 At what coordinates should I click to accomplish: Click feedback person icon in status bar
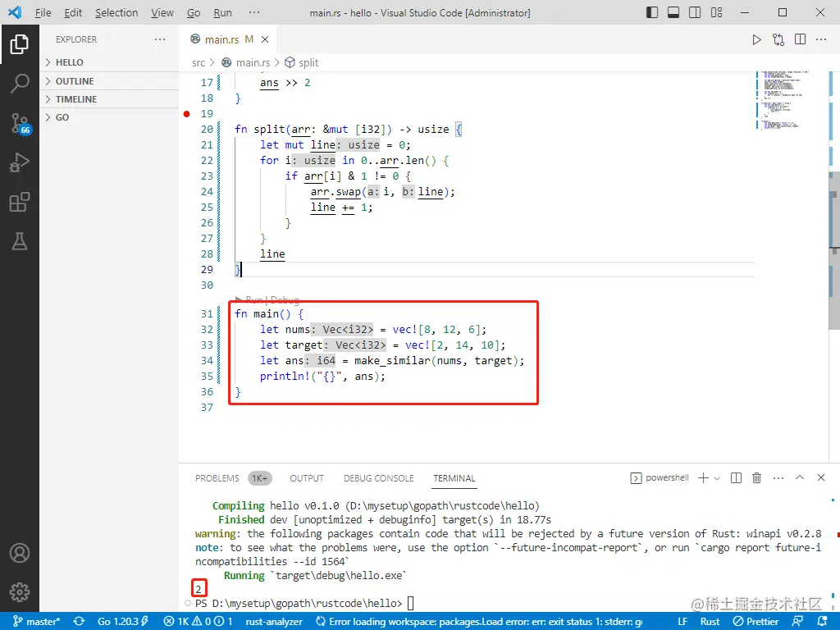tap(797, 622)
